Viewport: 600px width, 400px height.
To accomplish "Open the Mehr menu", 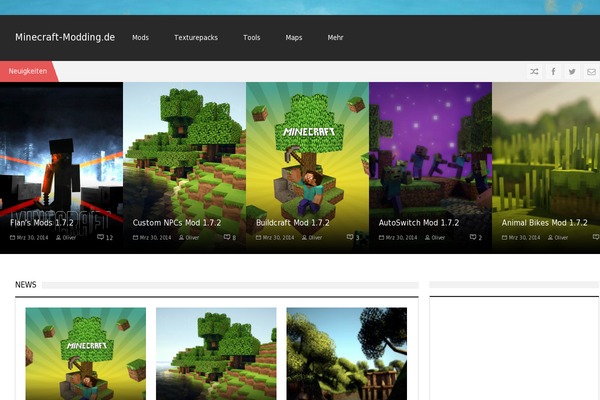I will click(x=336, y=38).
